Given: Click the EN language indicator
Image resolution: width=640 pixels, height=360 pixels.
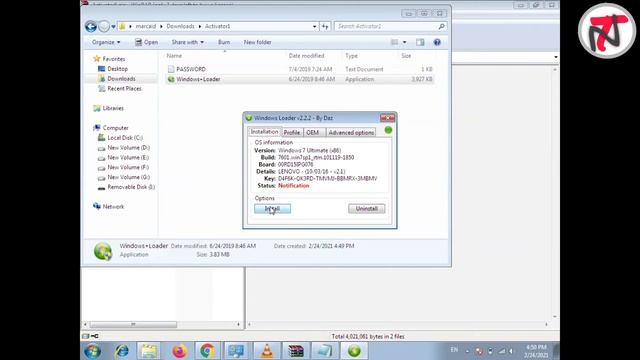Looking at the screenshot, I should [x=454, y=350].
